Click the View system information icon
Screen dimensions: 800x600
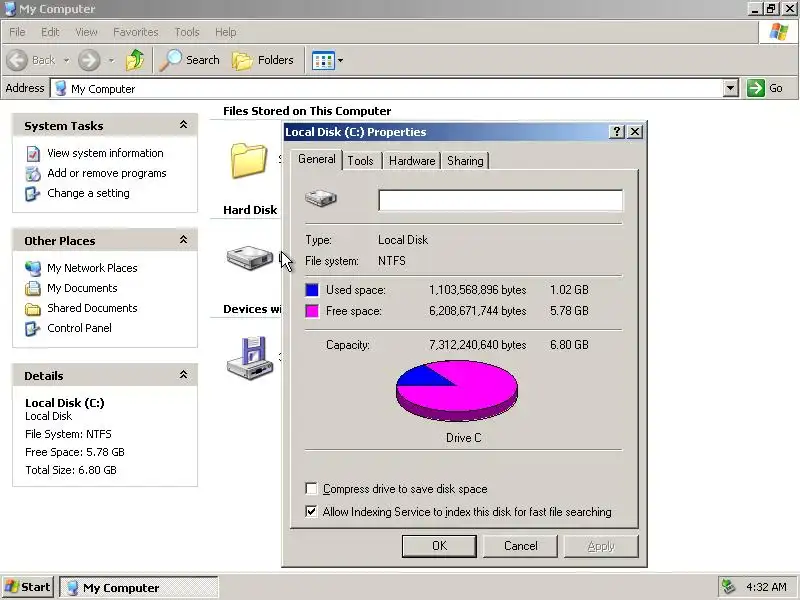click(33, 154)
